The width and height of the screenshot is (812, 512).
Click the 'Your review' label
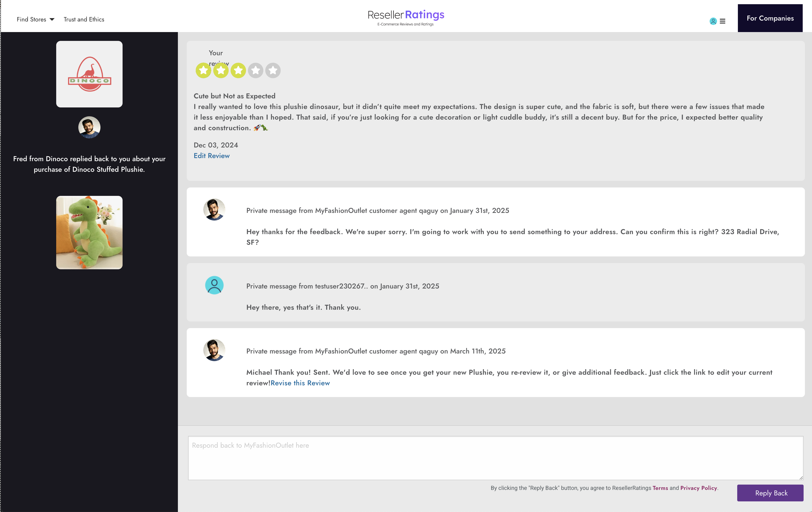click(219, 58)
